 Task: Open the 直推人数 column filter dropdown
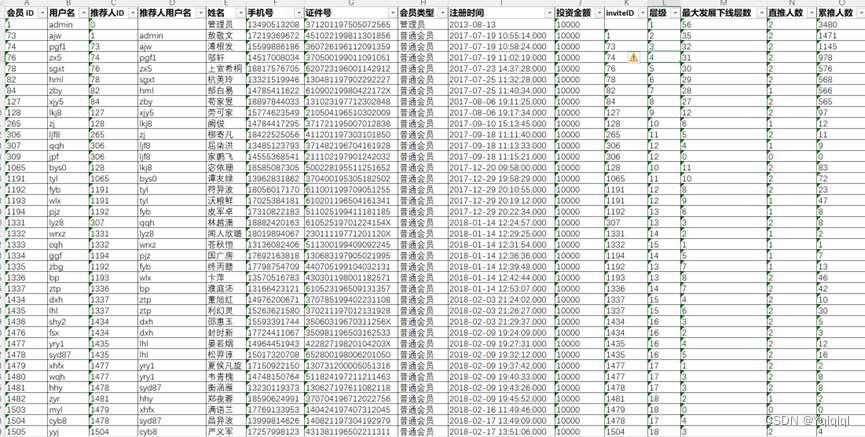[810, 13]
